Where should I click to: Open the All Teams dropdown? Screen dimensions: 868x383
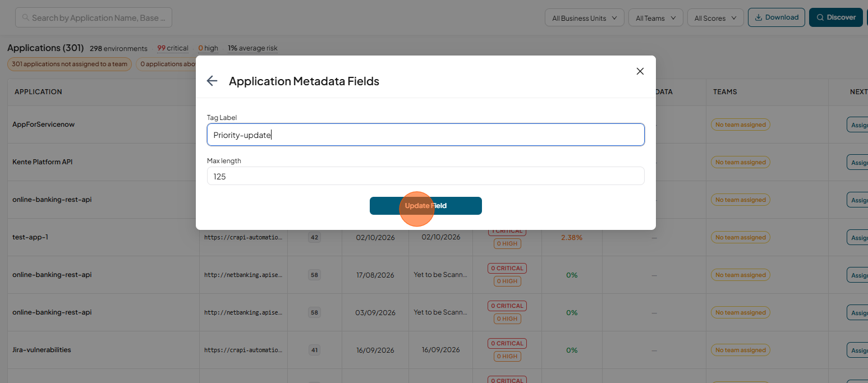coord(655,17)
